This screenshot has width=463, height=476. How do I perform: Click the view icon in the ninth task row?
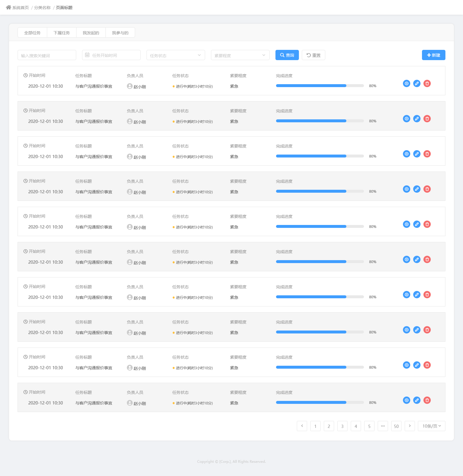(x=406, y=365)
